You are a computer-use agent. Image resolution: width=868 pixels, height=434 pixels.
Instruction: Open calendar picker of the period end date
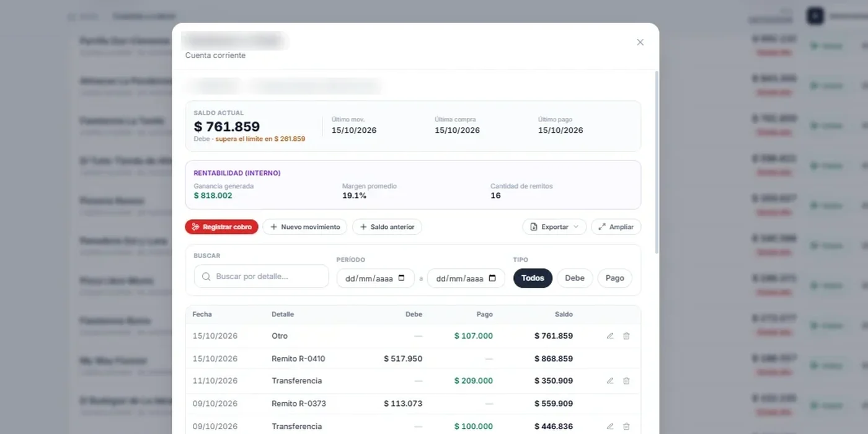[492, 278]
